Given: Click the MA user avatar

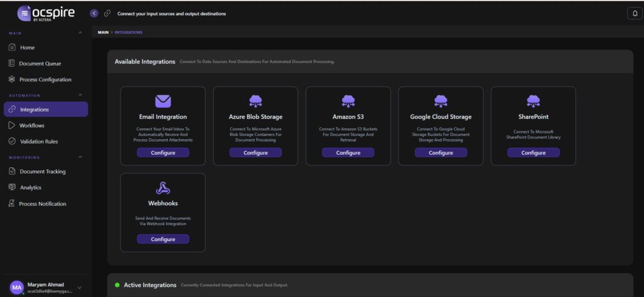Looking at the screenshot, I should 17,288.
